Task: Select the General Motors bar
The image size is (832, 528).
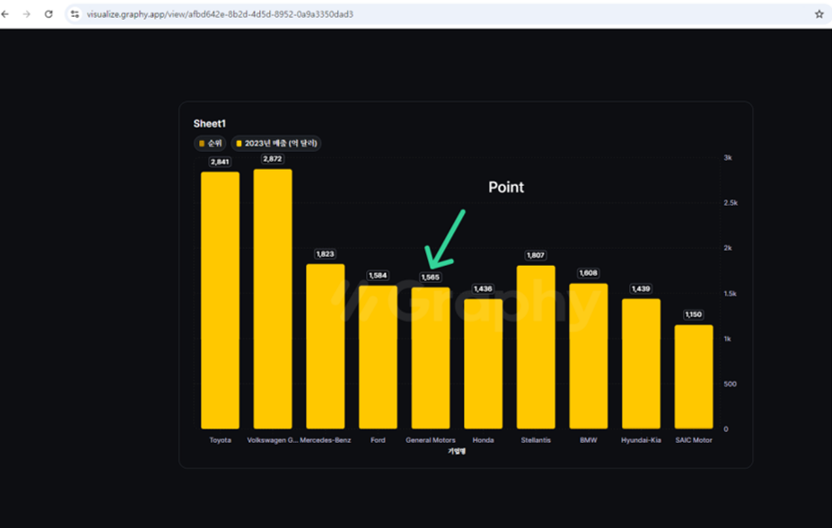Action: tap(430, 358)
